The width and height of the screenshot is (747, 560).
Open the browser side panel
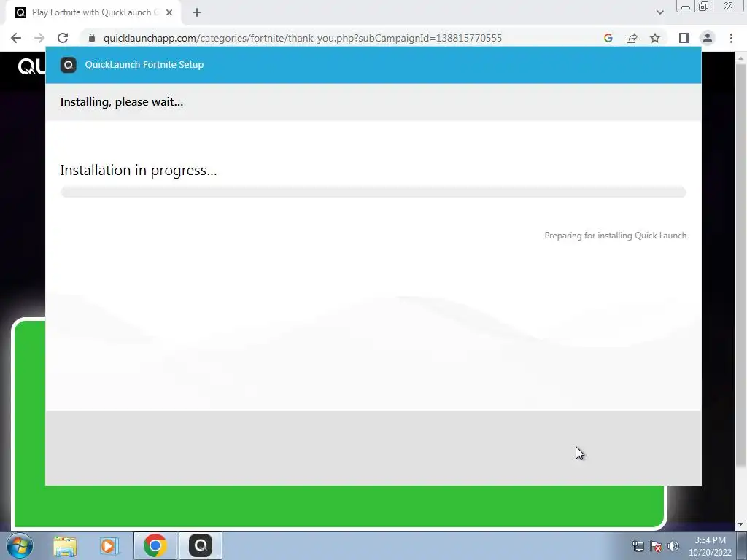click(x=684, y=38)
